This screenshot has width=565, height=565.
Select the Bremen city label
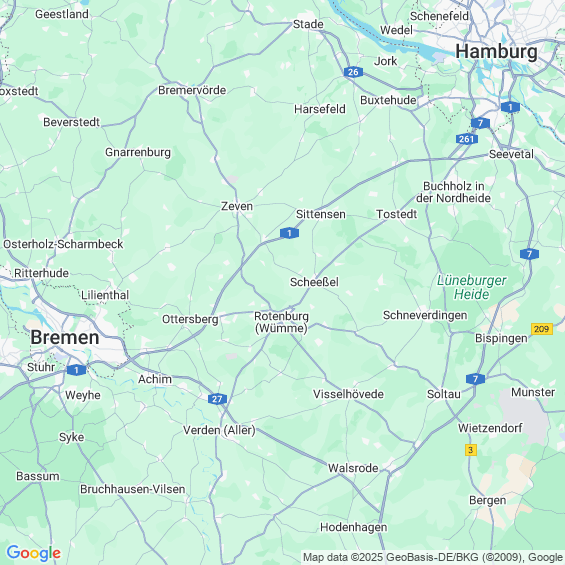coord(65,338)
